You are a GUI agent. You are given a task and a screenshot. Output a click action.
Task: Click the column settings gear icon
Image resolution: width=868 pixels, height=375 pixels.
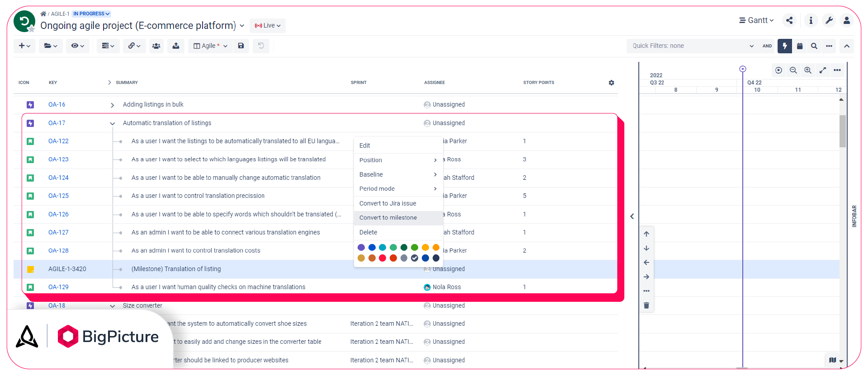click(611, 83)
